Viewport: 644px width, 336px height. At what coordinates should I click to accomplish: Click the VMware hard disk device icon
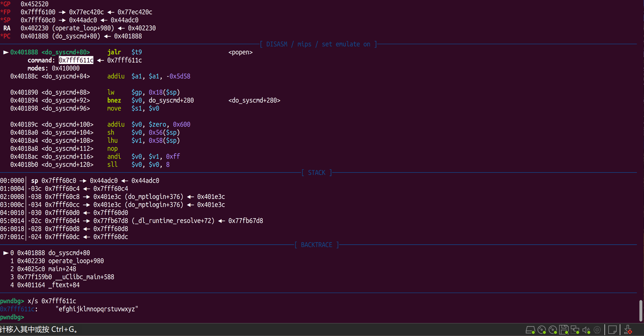(x=530, y=330)
